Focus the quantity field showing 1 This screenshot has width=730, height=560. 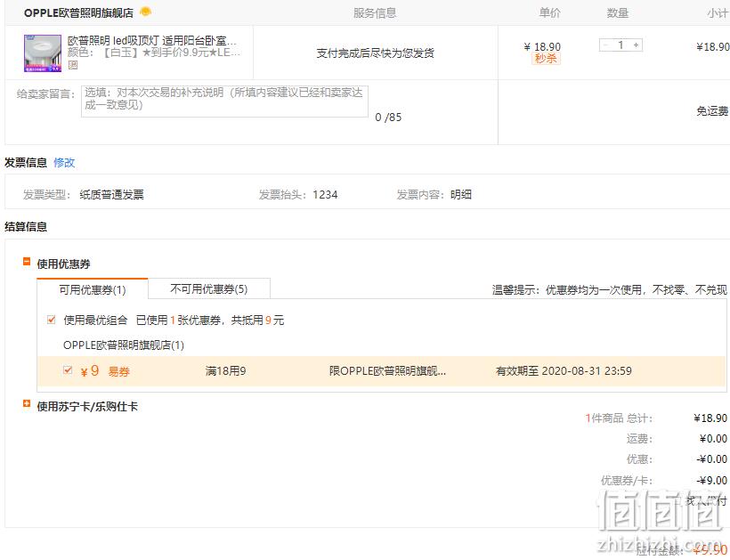(620, 45)
